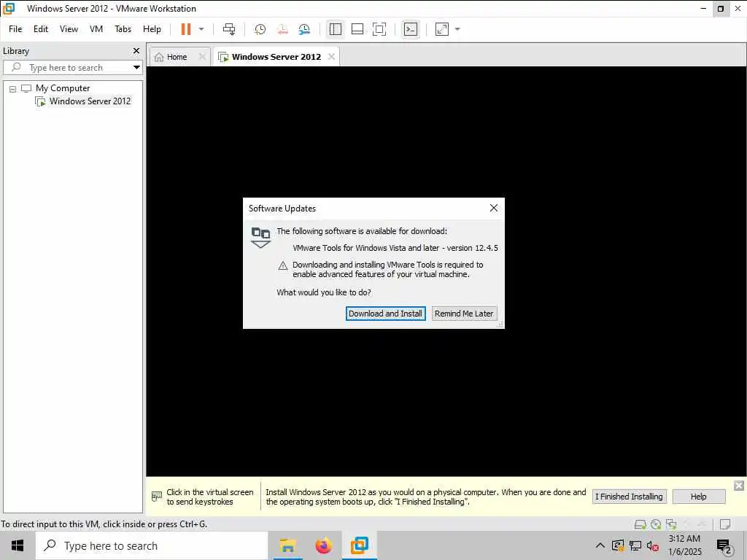Open the power options dropdown arrow beside Pause
Viewport: 747px width, 560px height.
(201, 29)
